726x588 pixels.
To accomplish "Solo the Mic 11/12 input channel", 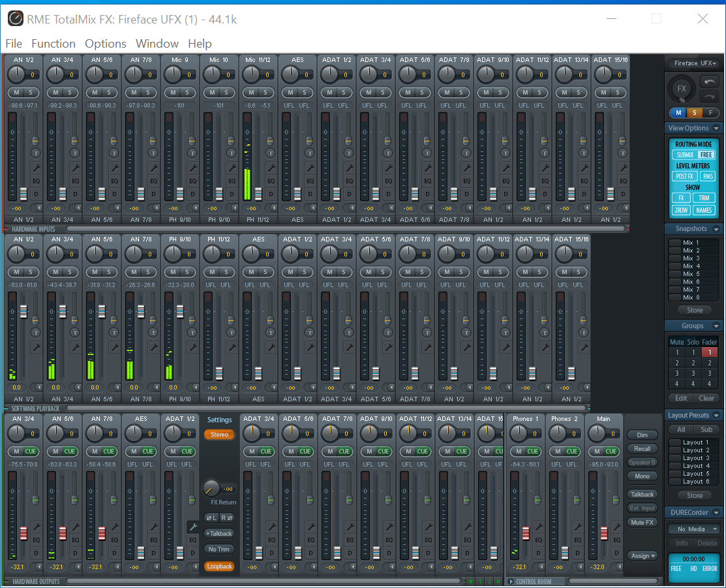I will pos(265,93).
